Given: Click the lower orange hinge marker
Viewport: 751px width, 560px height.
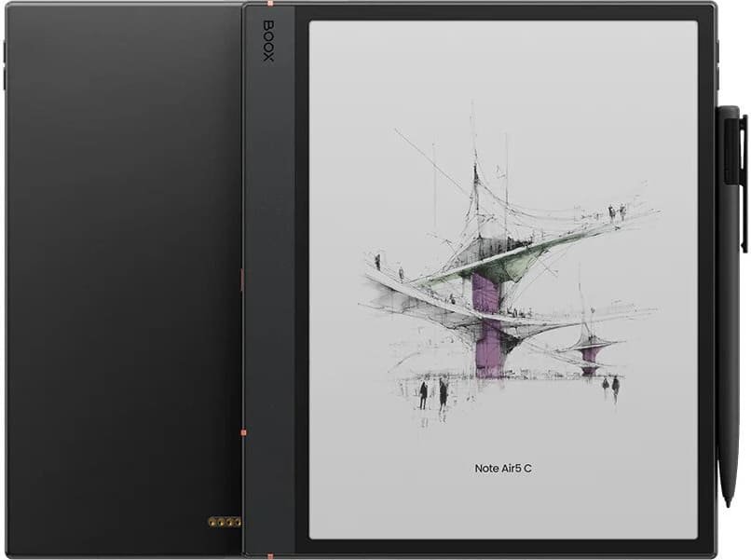Looking at the screenshot, I should (242, 432).
